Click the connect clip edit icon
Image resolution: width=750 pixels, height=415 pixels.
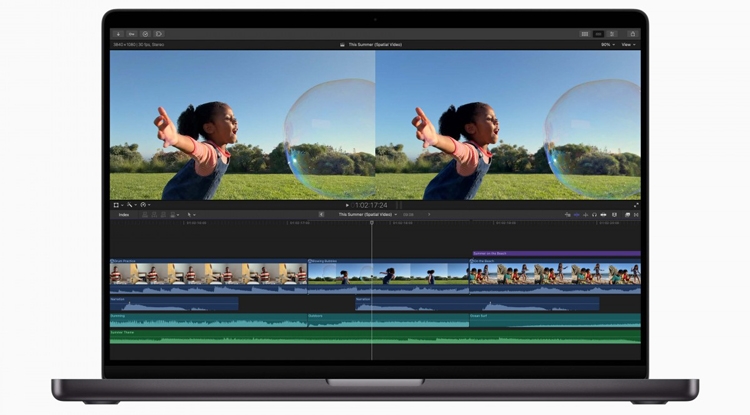[x=145, y=215]
